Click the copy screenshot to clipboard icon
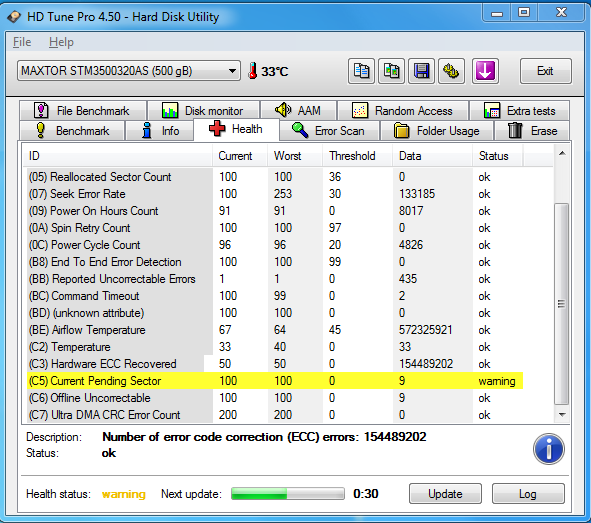The width and height of the screenshot is (591, 523). tap(391, 71)
